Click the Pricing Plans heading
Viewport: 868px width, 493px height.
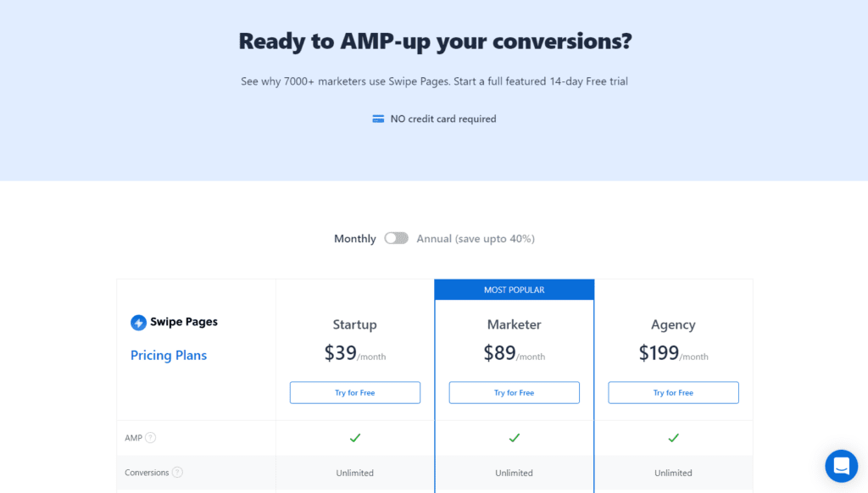(x=169, y=355)
